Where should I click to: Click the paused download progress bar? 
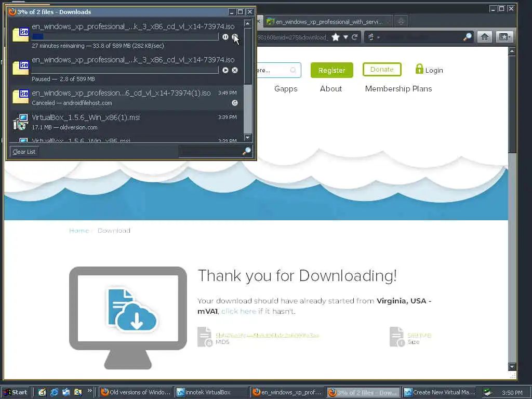[x=125, y=70]
